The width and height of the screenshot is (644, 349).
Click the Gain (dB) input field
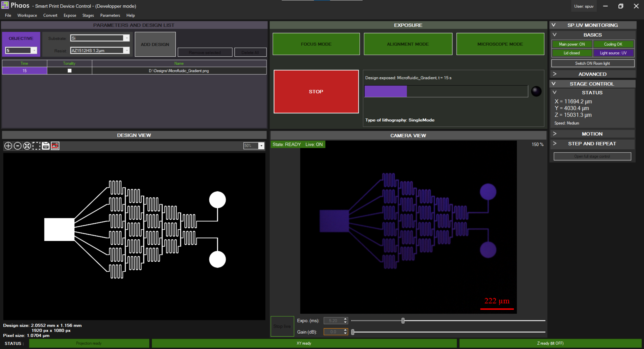coord(333,332)
